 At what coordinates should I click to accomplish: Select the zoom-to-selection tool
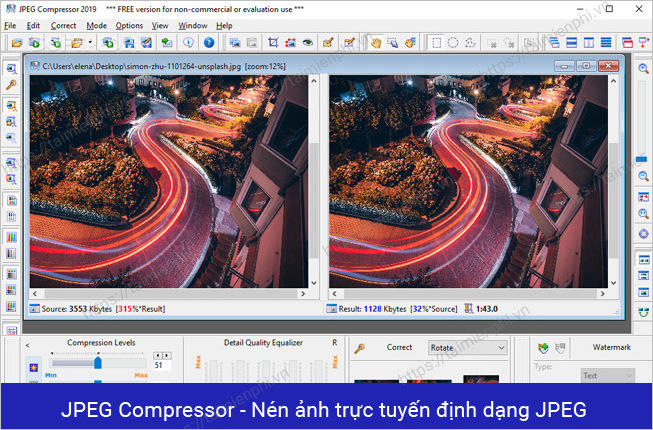coord(393,42)
